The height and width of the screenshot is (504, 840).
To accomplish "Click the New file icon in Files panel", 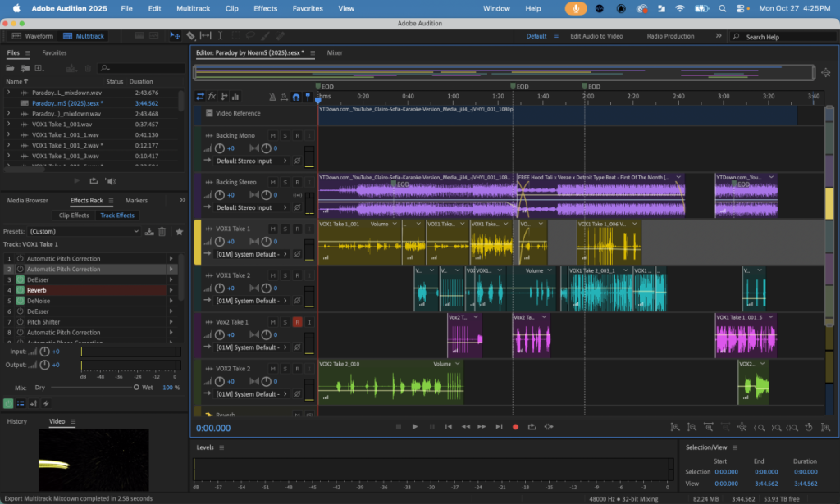I will pos(39,68).
